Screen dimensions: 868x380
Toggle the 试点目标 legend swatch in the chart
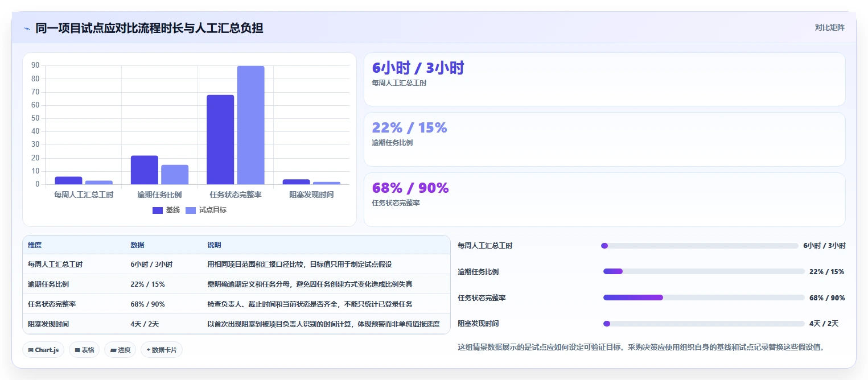pyautogui.click(x=191, y=210)
